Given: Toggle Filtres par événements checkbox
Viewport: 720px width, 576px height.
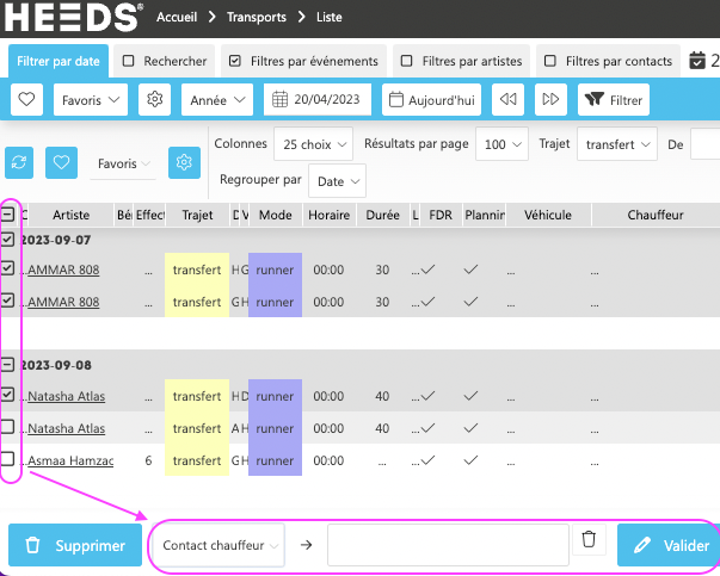Looking at the screenshot, I should coord(235,61).
